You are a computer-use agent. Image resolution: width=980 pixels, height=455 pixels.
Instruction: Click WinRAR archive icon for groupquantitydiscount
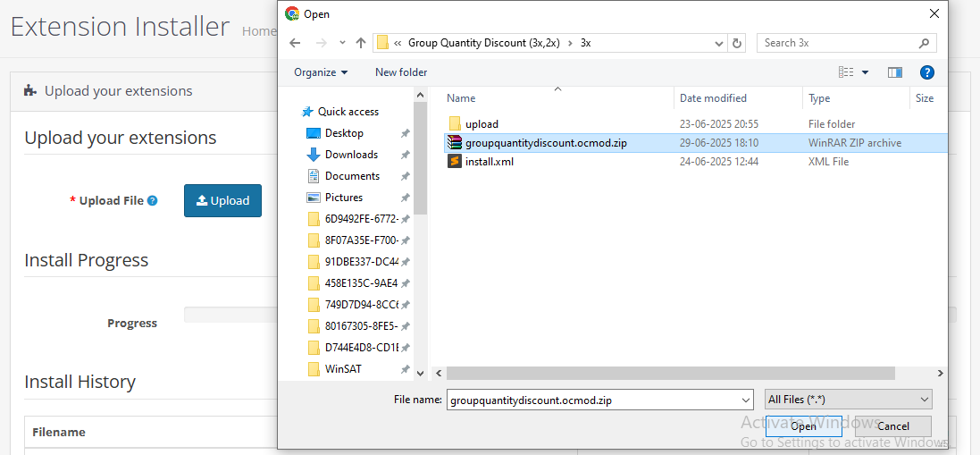click(x=455, y=142)
